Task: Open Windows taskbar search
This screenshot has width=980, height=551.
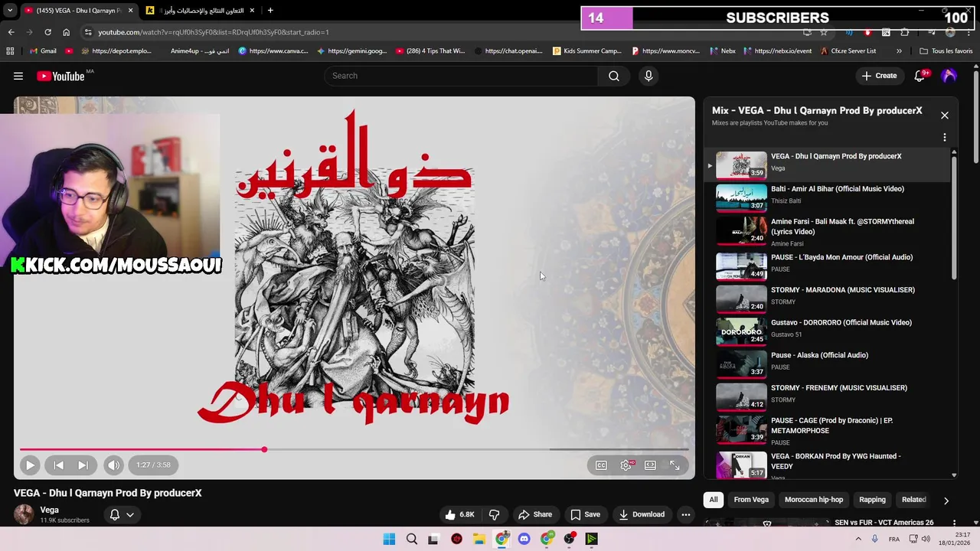Action: [x=412, y=539]
